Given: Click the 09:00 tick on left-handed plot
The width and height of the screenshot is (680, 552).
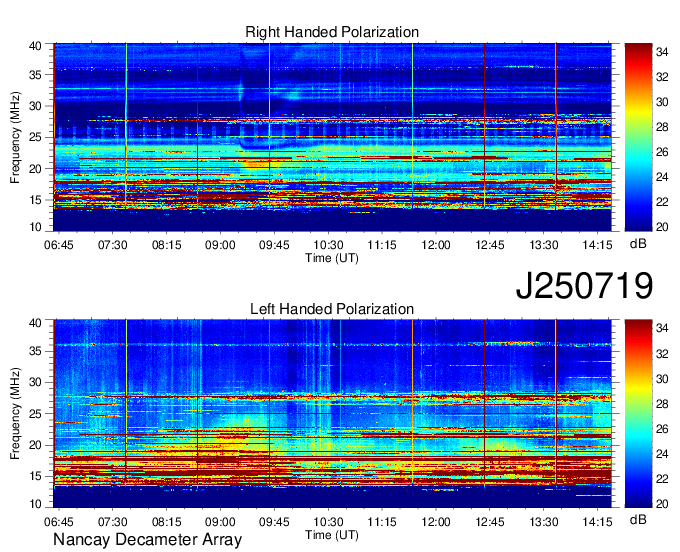Looking at the screenshot, I should tap(220, 522).
